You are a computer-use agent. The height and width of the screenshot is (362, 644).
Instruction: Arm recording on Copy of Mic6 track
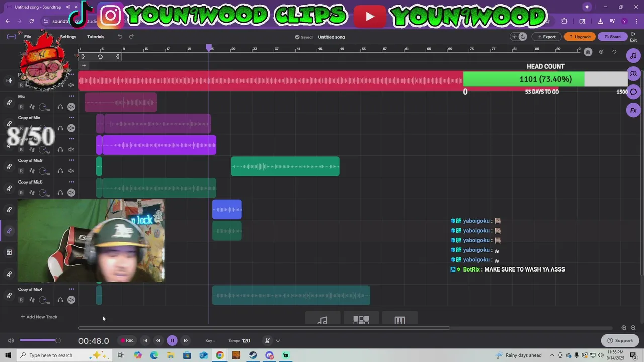(21, 193)
